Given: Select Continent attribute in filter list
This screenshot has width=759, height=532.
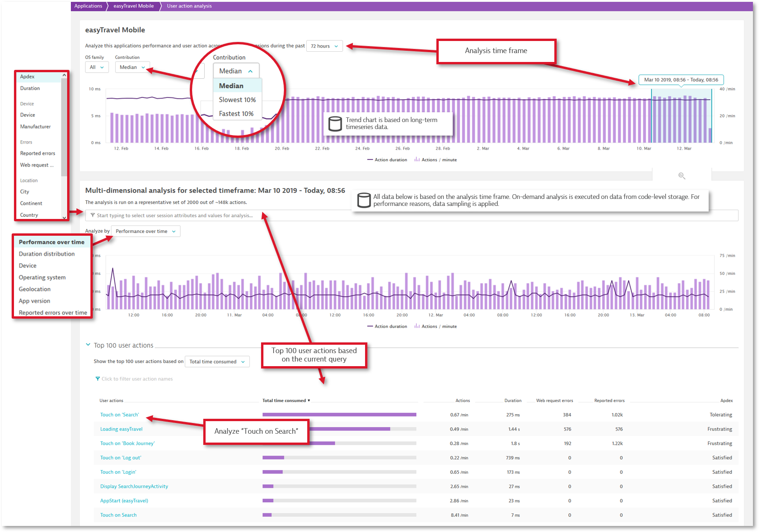Looking at the screenshot, I should [x=31, y=203].
